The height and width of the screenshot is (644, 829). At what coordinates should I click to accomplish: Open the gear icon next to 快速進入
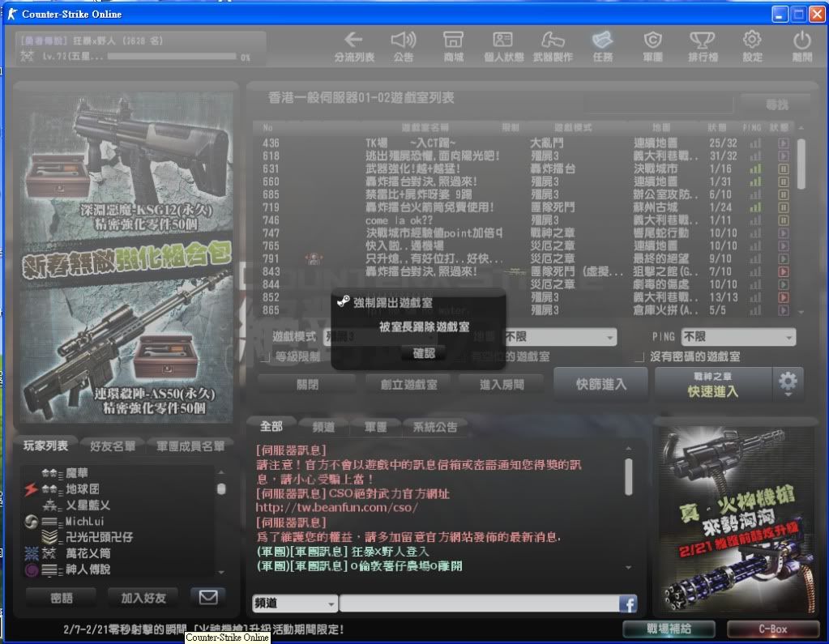pyautogui.click(x=788, y=381)
